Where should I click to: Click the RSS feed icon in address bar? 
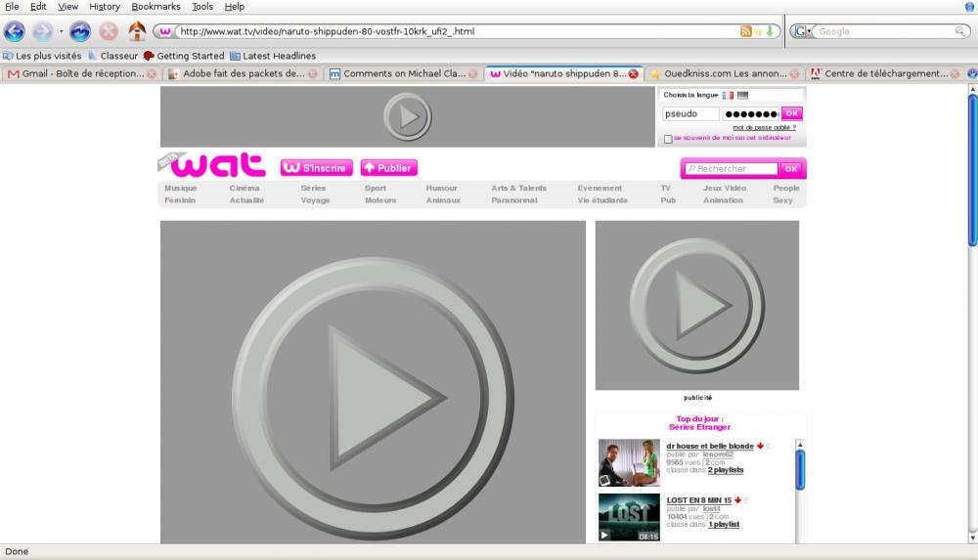[746, 31]
